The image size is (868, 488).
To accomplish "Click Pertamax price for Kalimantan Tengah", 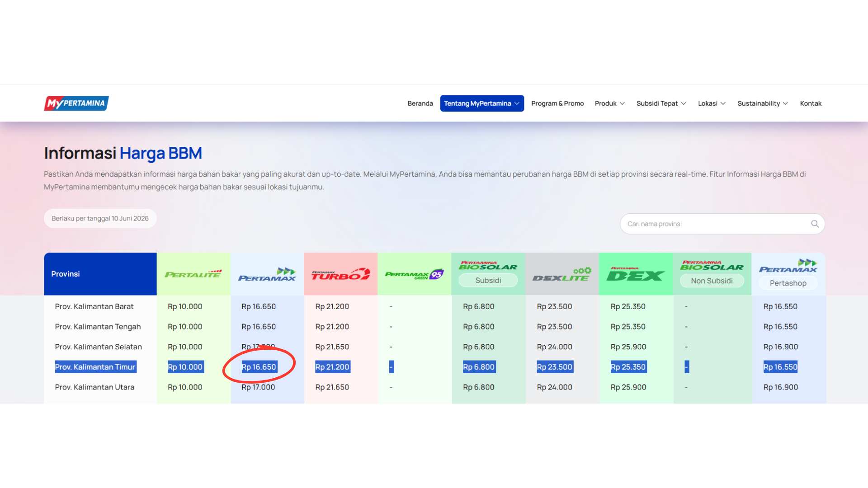I will [x=259, y=327].
